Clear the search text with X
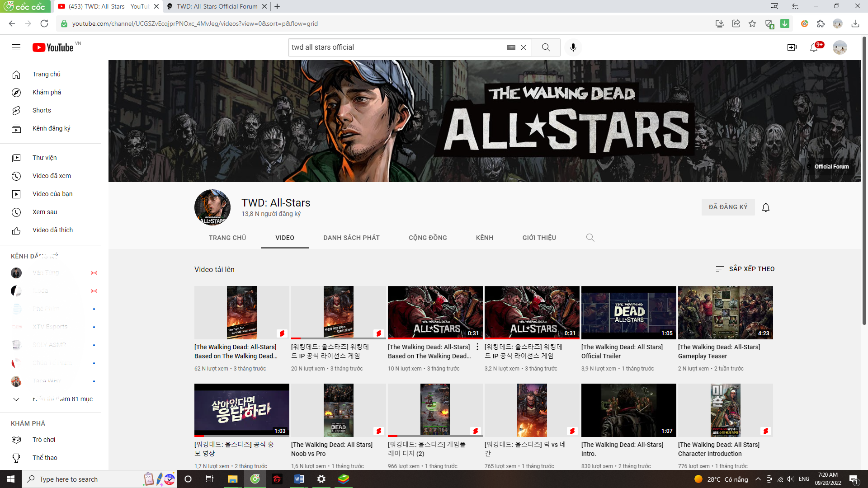Viewport: 868px width, 488px height. (524, 47)
